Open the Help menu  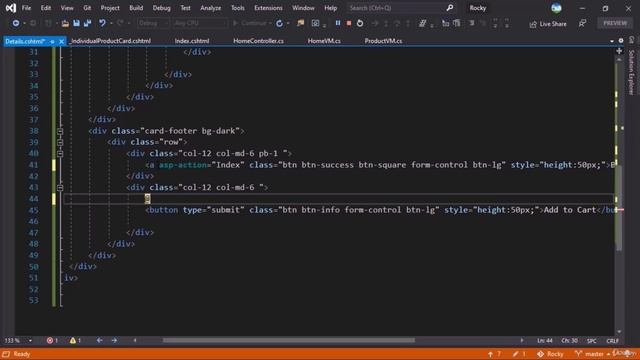tap(330, 8)
